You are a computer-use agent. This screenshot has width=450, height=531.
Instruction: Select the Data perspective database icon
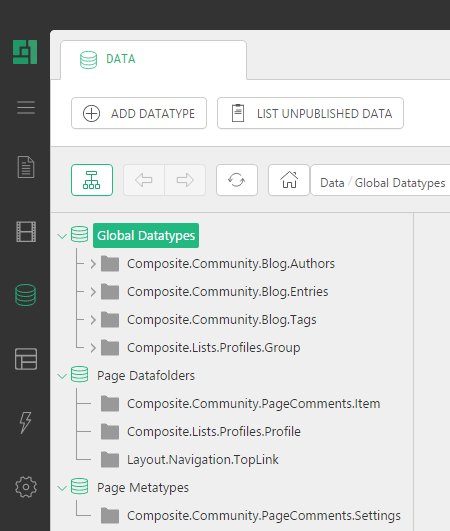pyautogui.click(x=25, y=295)
